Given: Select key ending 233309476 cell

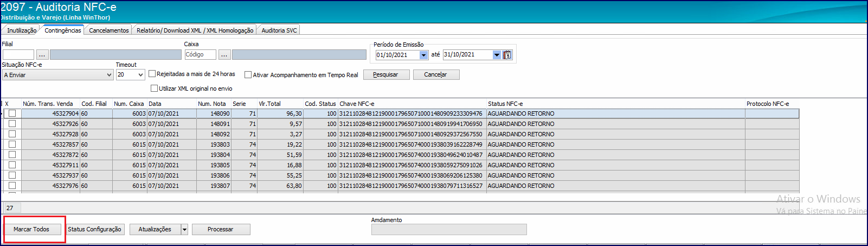Looking at the screenshot, I should (x=412, y=113).
